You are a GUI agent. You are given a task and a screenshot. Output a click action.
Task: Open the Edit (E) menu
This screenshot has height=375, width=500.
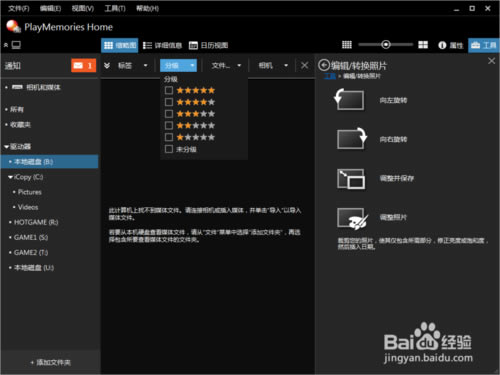50,8
